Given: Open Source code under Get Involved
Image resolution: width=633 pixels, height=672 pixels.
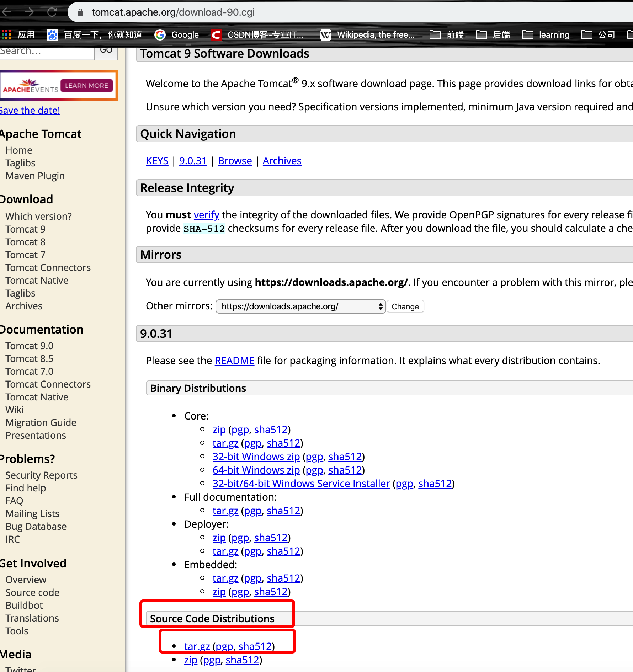Looking at the screenshot, I should click(x=32, y=592).
